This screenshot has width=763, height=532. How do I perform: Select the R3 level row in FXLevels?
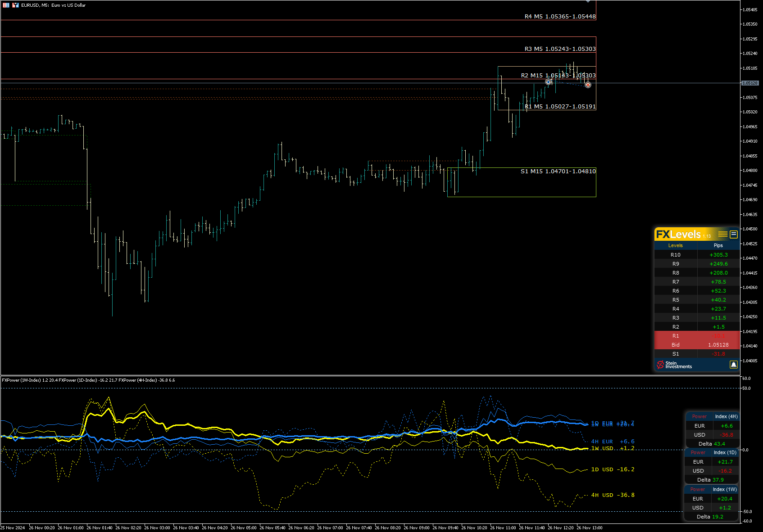tap(697, 318)
